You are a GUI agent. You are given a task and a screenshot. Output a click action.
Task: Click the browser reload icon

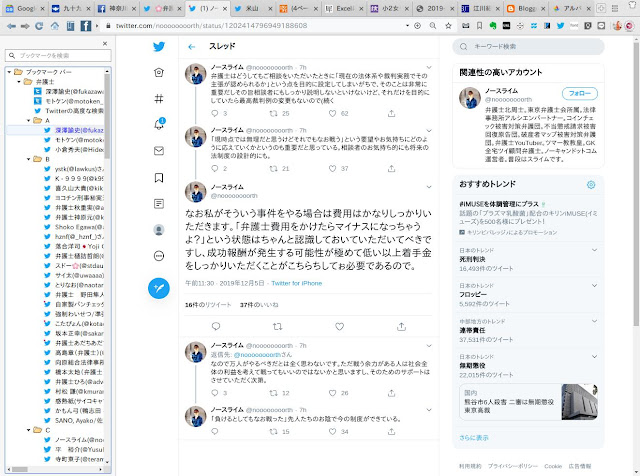pos(39,26)
